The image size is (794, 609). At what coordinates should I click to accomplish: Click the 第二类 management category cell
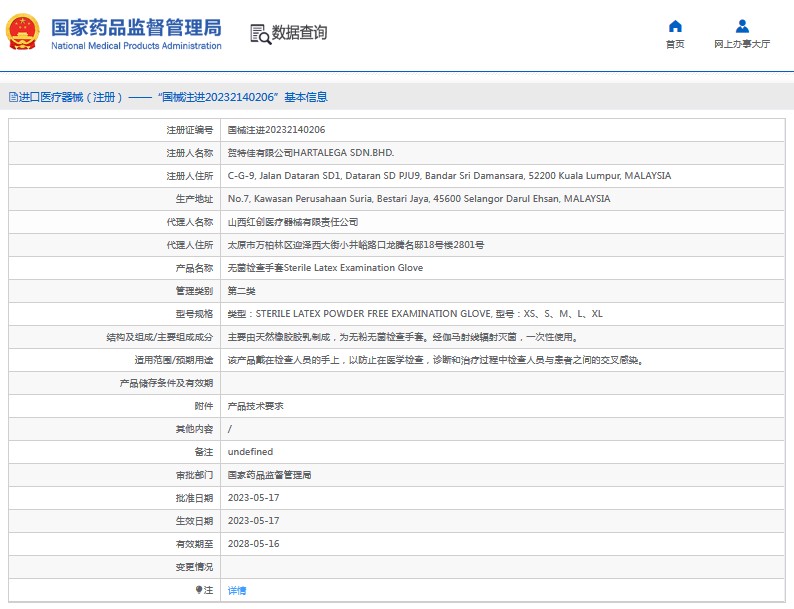(x=242, y=291)
